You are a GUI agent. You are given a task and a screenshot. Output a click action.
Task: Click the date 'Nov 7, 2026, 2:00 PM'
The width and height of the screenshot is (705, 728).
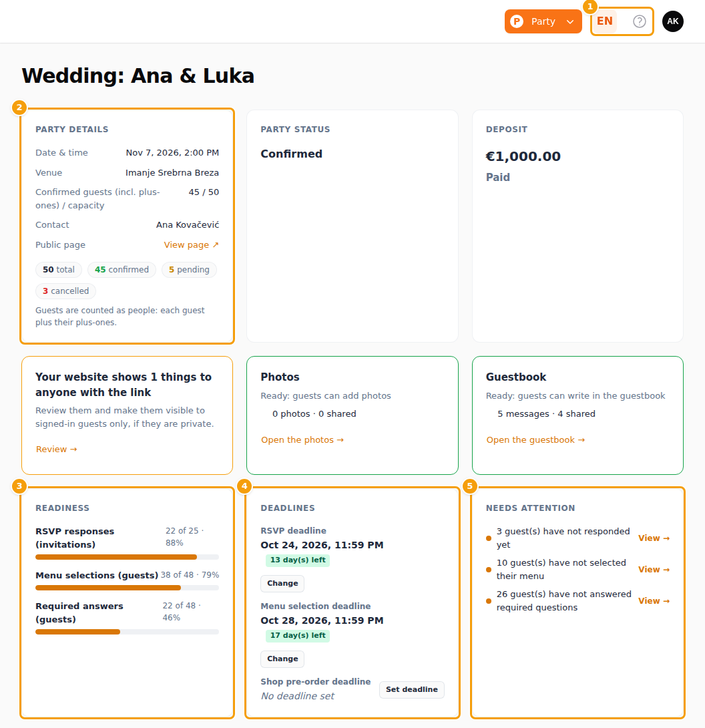(x=172, y=153)
